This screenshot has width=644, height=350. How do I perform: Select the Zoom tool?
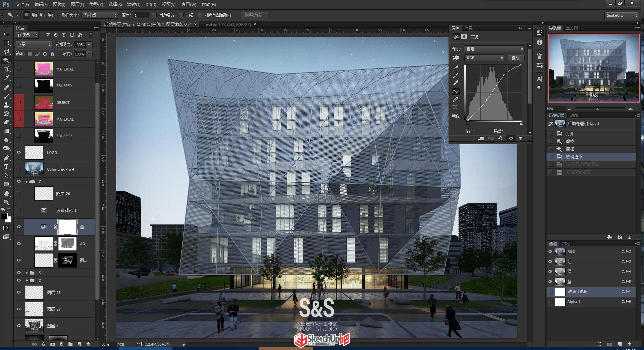[6, 202]
